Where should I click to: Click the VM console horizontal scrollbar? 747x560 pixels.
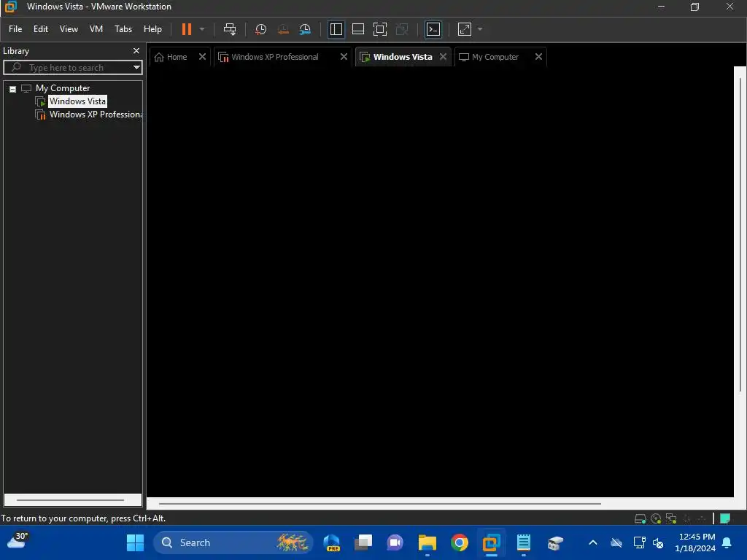tap(379, 503)
